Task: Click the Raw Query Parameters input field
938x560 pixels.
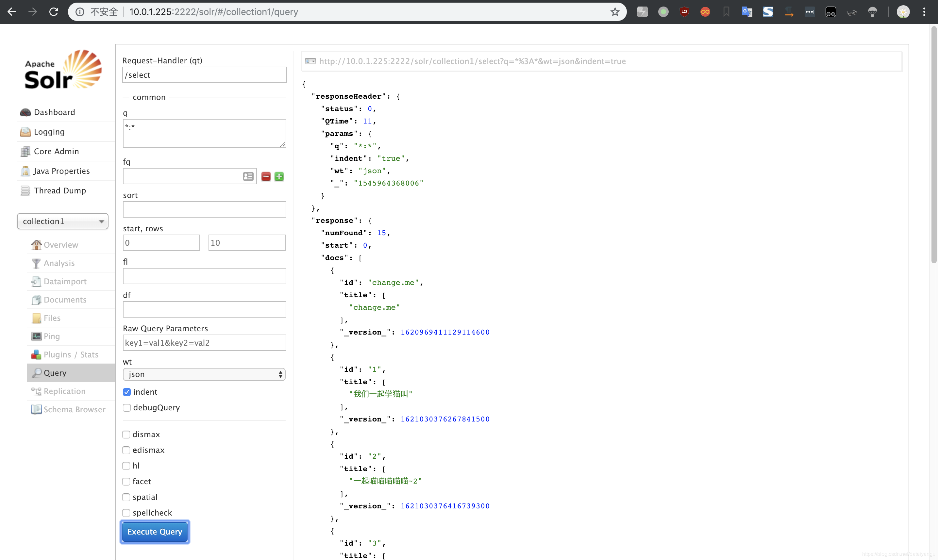Action: (x=204, y=343)
